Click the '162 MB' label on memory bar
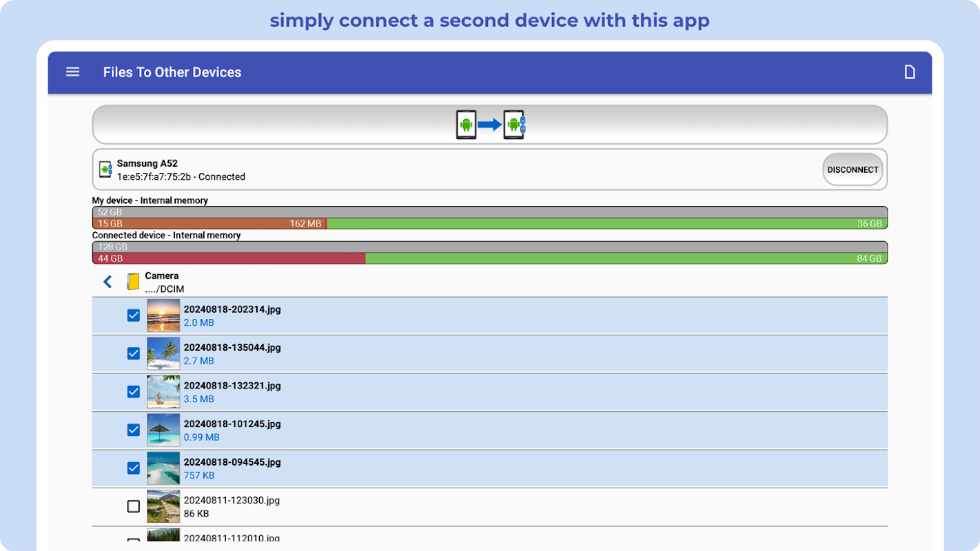980x551 pixels. pyautogui.click(x=305, y=224)
